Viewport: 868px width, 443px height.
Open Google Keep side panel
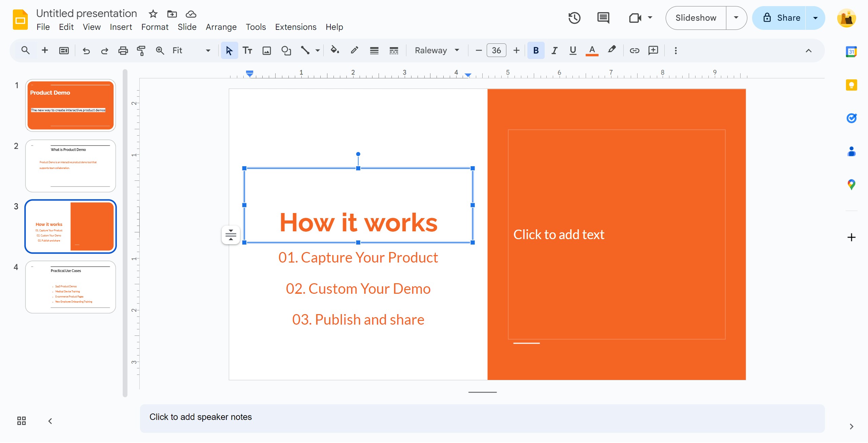pyautogui.click(x=851, y=85)
